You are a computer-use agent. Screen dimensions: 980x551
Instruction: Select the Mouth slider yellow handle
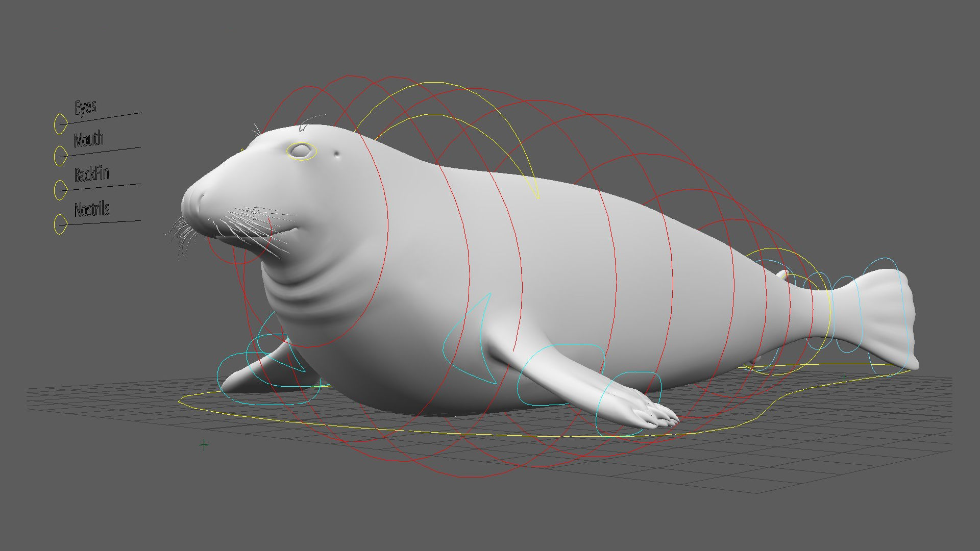[60, 156]
